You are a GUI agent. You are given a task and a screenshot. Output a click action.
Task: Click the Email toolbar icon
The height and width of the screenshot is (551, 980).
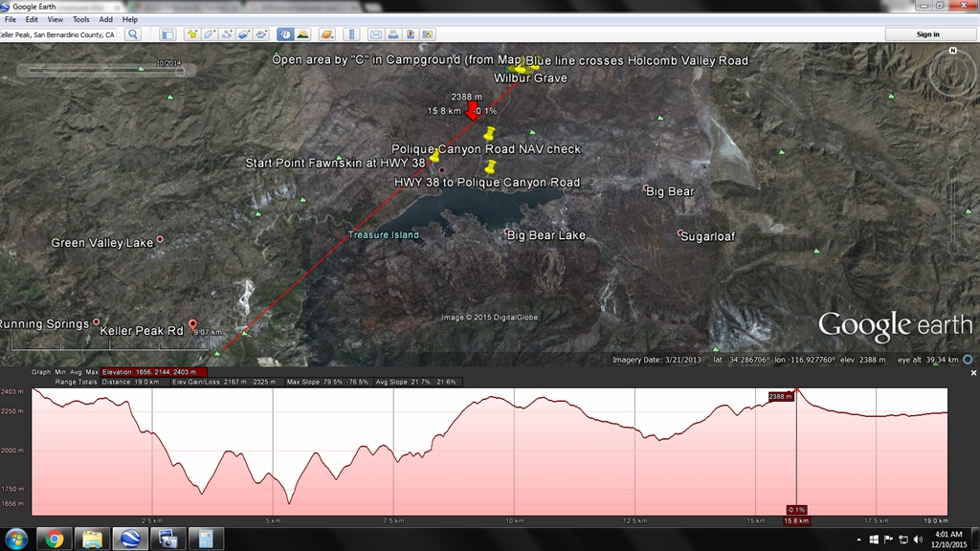point(375,34)
